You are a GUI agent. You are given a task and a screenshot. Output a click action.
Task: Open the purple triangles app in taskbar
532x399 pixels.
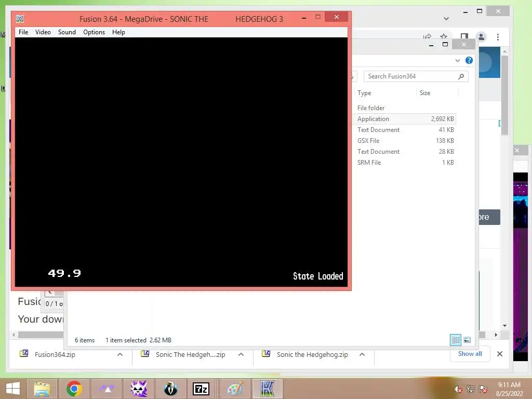pyautogui.click(x=106, y=389)
